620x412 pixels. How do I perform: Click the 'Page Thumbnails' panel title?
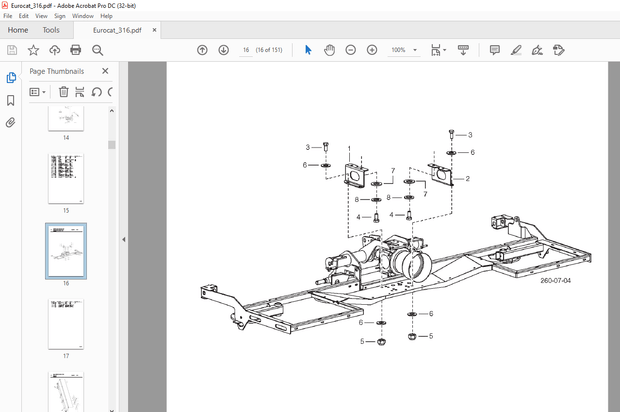tap(57, 71)
